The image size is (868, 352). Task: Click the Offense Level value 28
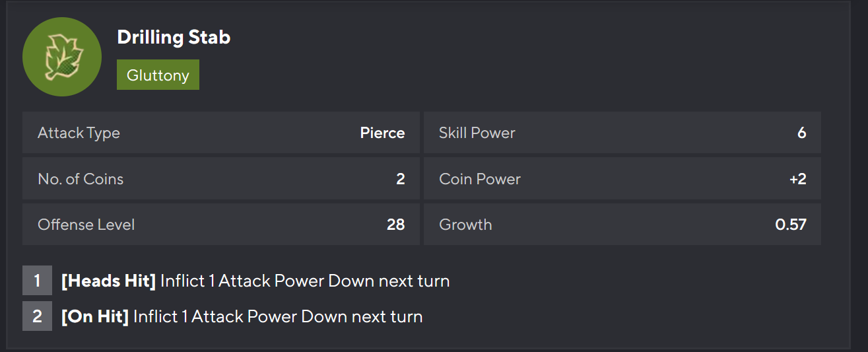pyautogui.click(x=395, y=225)
